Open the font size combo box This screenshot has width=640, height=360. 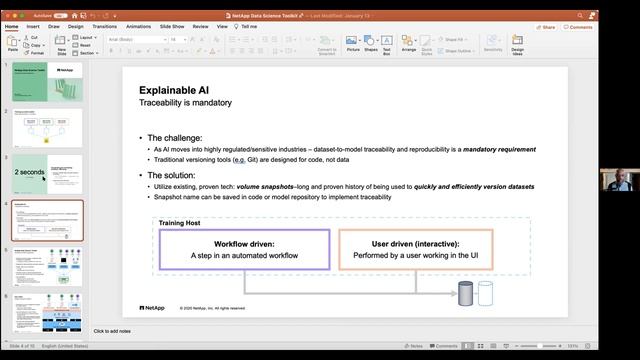click(178, 40)
